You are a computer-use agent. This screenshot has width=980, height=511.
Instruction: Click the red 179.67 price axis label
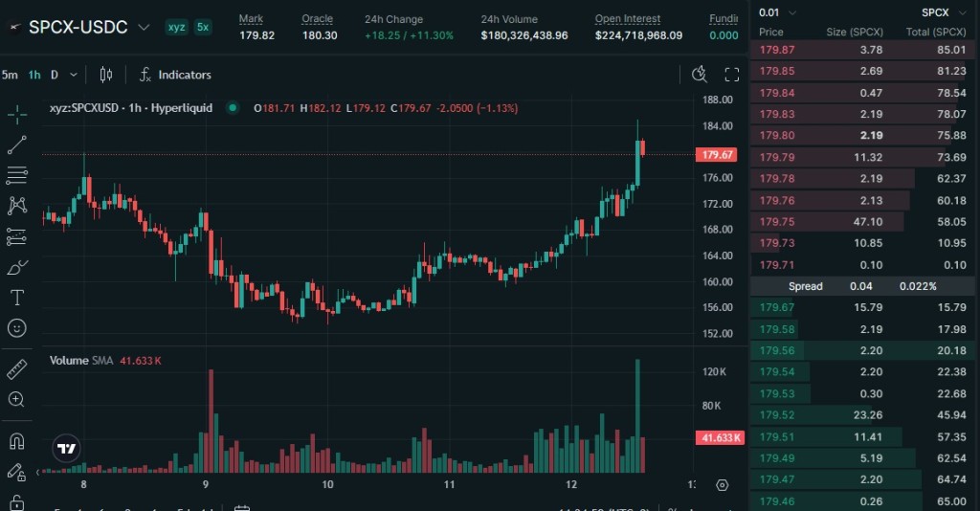[716, 154]
